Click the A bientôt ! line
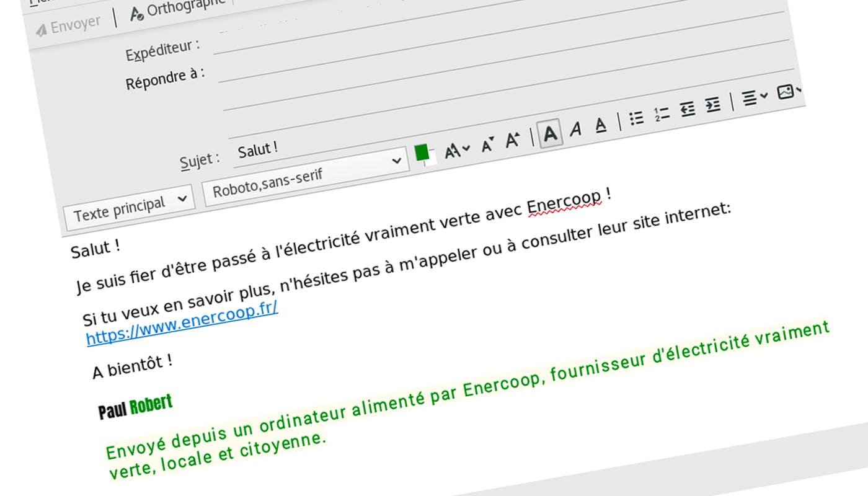Screen dimensions: 868x496 (132, 367)
